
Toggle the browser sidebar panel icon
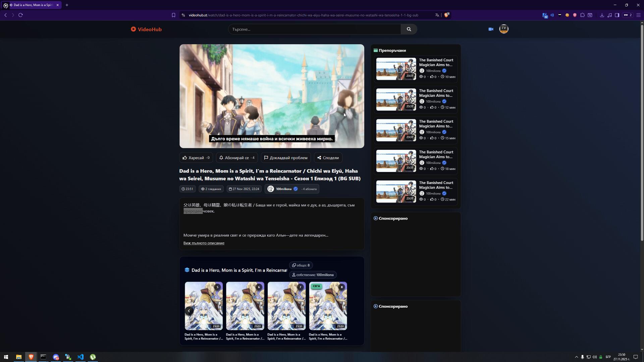point(617,15)
